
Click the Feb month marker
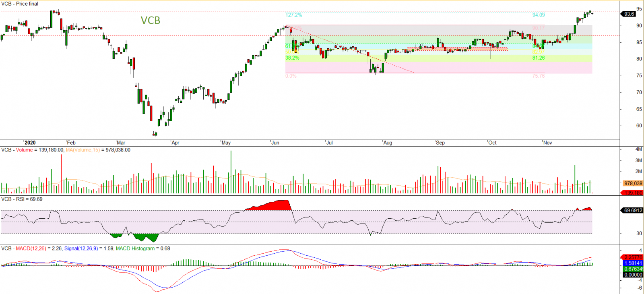(71, 143)
